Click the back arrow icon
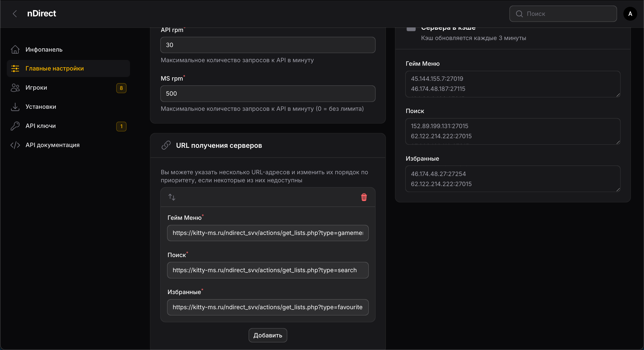The height and width of the screenshot is (350, 644). 15,14
